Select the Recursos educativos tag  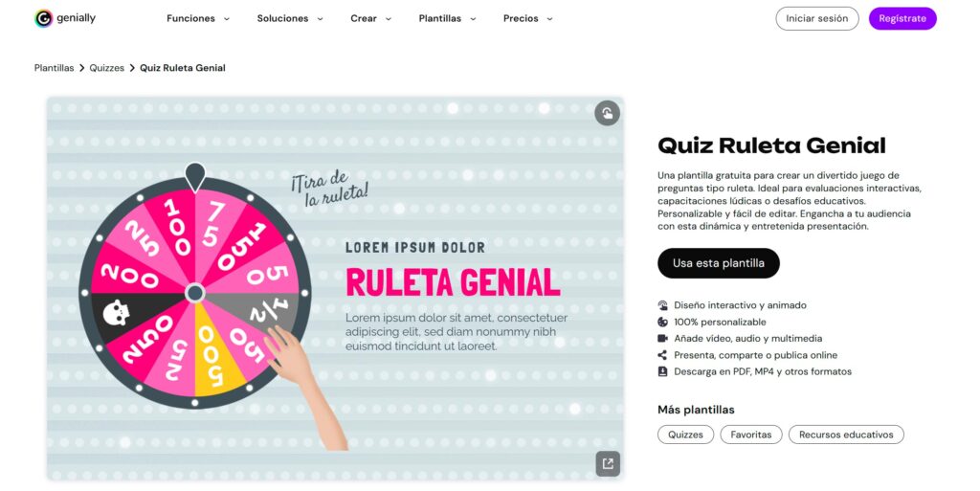point(846,435)
